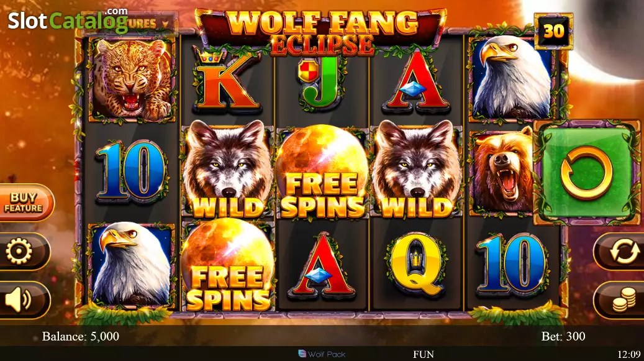Click the SlotCatalog.com logo
This screenshot has height=361, width=644.
(x=68, y=21)
